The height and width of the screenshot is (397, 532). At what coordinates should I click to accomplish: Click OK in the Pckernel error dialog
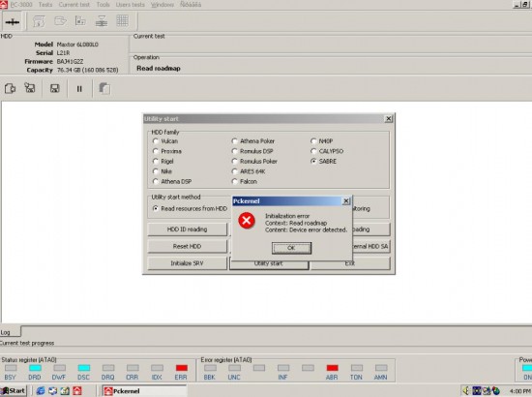pos(291,248)
